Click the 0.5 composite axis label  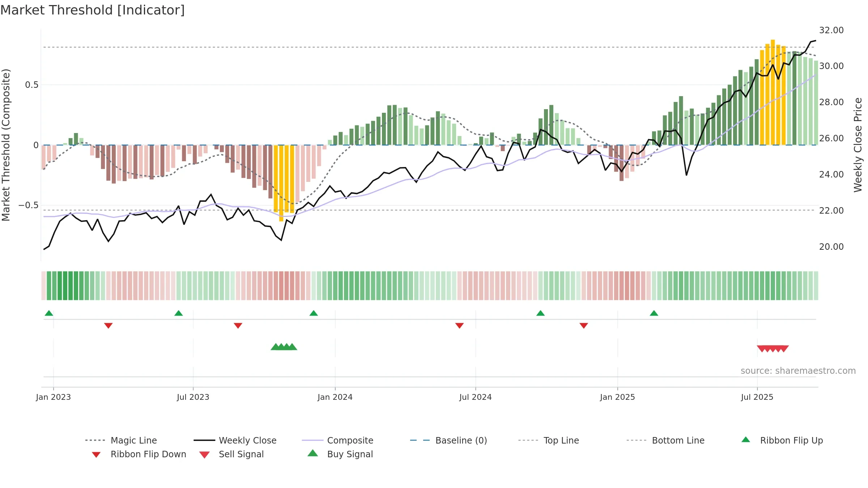point(31,85)
